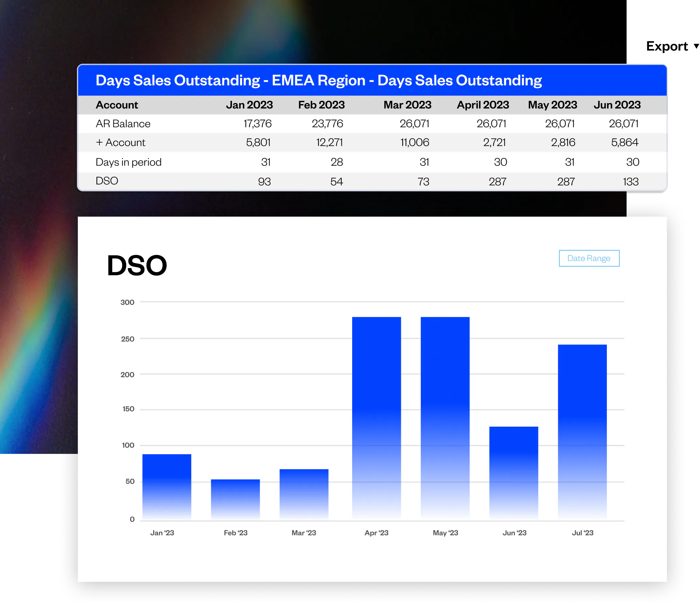Click the 'AR Balance' row label
Screen dimensions: 700x607
(123, 124)
